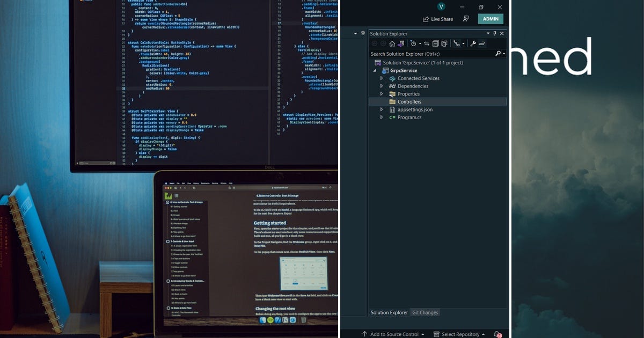Viewport: 644px width, 338px height.
Task: Open the search options dropdown arrow
Action: tap(504, 54)
